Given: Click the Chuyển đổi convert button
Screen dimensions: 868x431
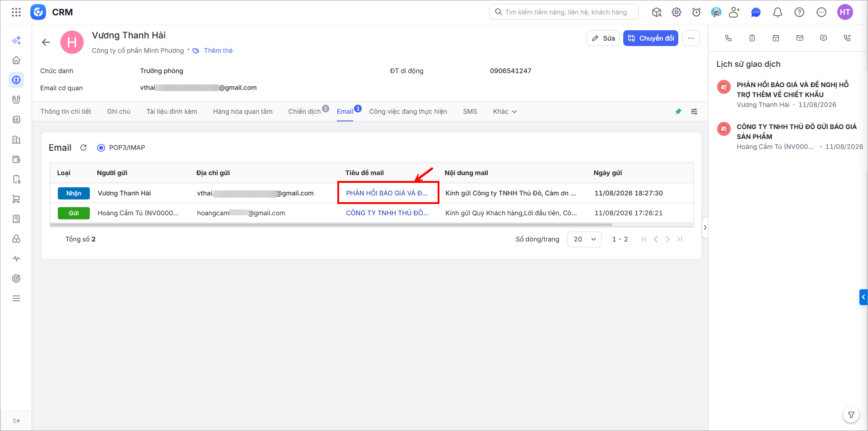Looking at the screenshot, I should [650, 38].
